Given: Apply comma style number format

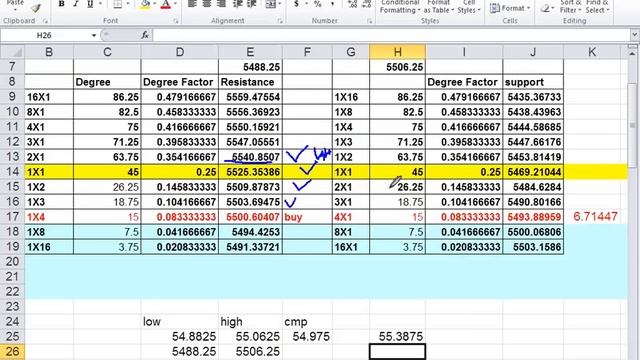Looking at the screenshot, I should click(x=333, y=4).
